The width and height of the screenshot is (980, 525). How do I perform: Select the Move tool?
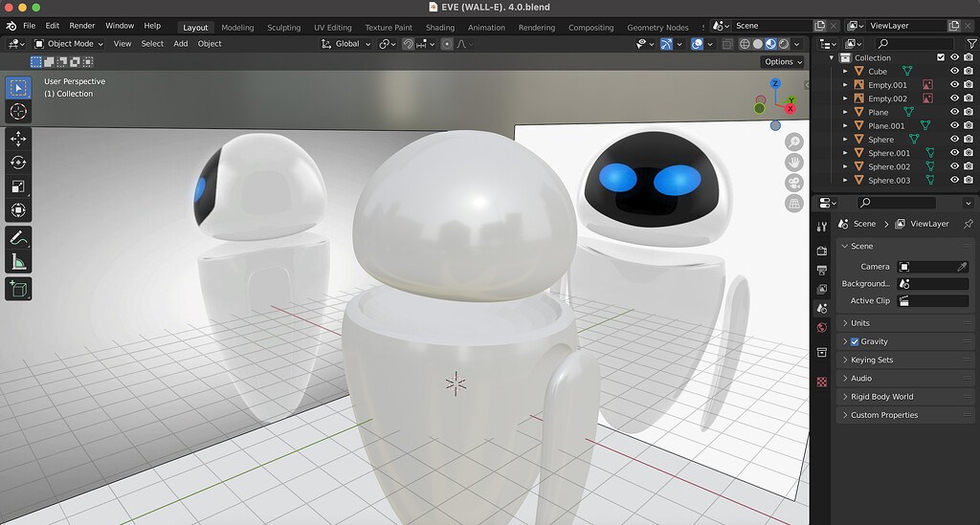(18, 139)
